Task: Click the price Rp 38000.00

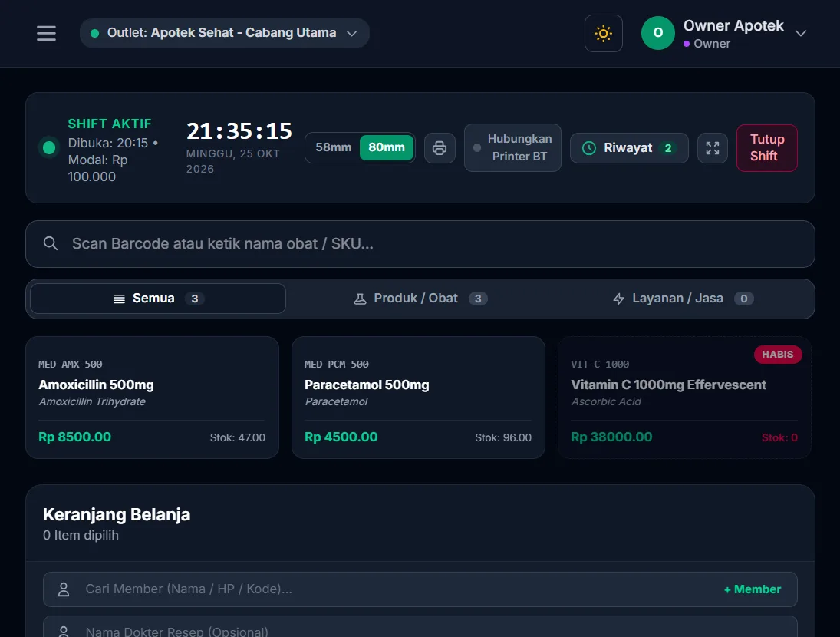Action: pyautogui.click(x=611, y=437)
